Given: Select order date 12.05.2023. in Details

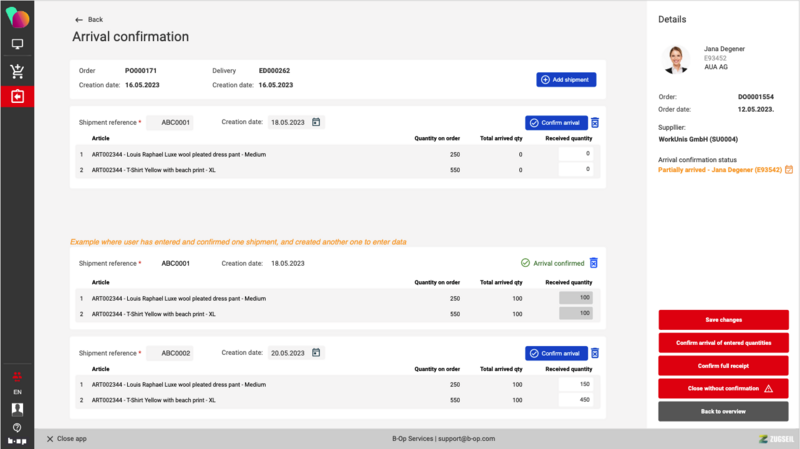Looking at the screenshot, I should pos(756,110).
